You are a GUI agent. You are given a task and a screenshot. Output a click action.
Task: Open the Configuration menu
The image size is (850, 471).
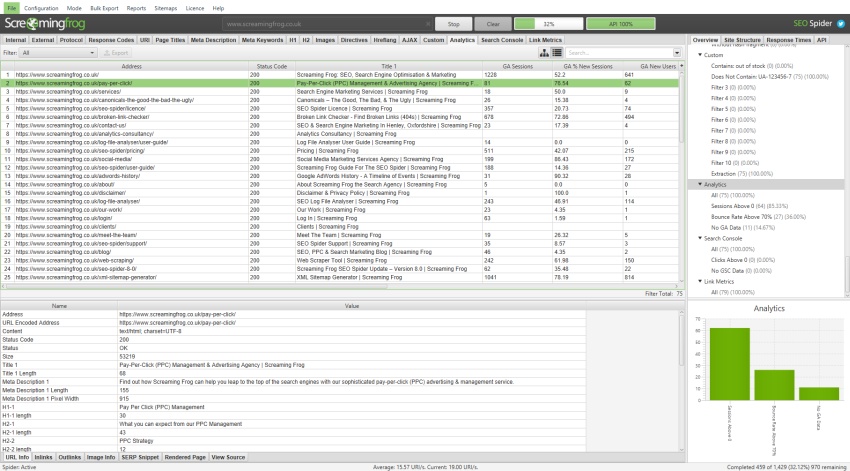41,8
